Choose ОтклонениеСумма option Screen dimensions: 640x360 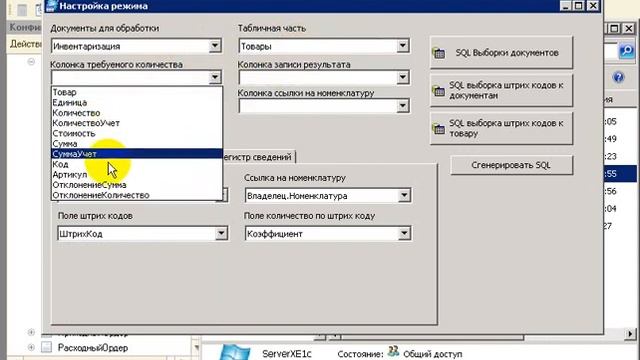click(x=137, y=184)
